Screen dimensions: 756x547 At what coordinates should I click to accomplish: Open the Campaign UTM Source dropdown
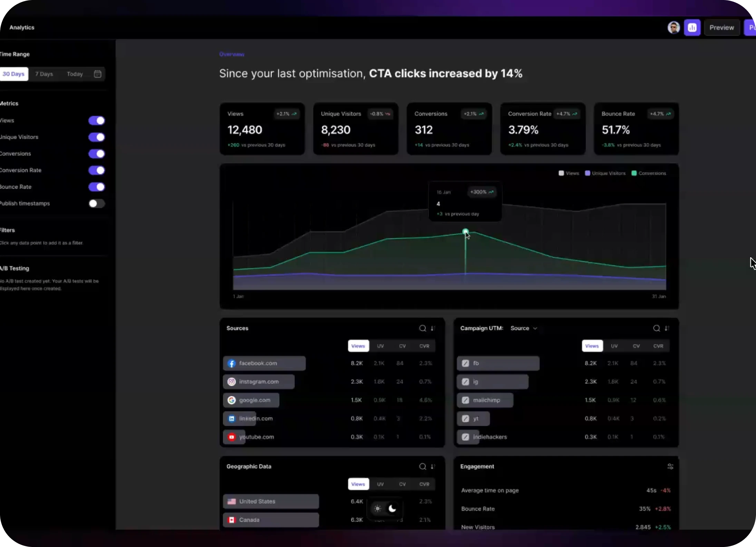tap(524, 328)
